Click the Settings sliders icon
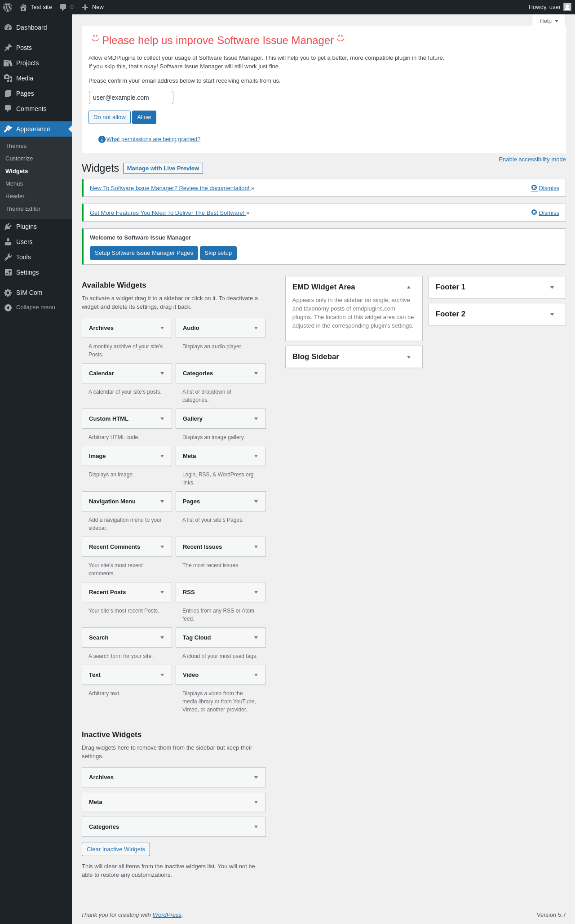Viewport: 575px width, 924px height. click(8, 272)
